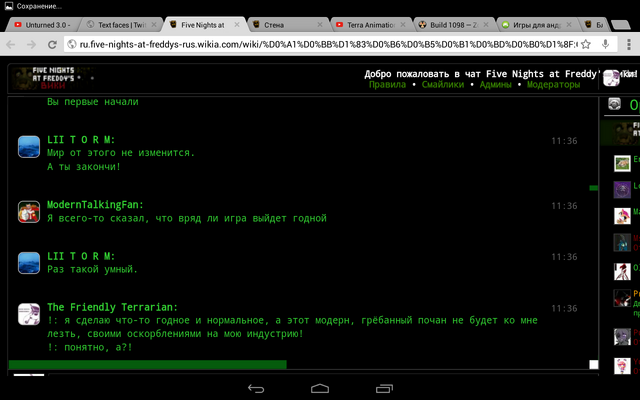Tap the Android recent apps button
Screen dimensions: 640x400
384,389
